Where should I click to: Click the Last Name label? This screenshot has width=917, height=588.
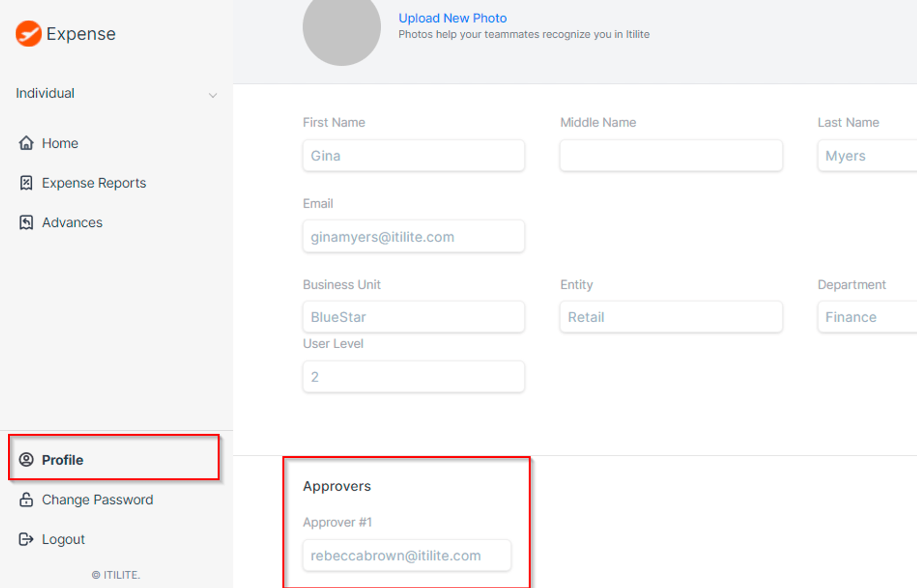pyautogui.click(x=848, y=123)
